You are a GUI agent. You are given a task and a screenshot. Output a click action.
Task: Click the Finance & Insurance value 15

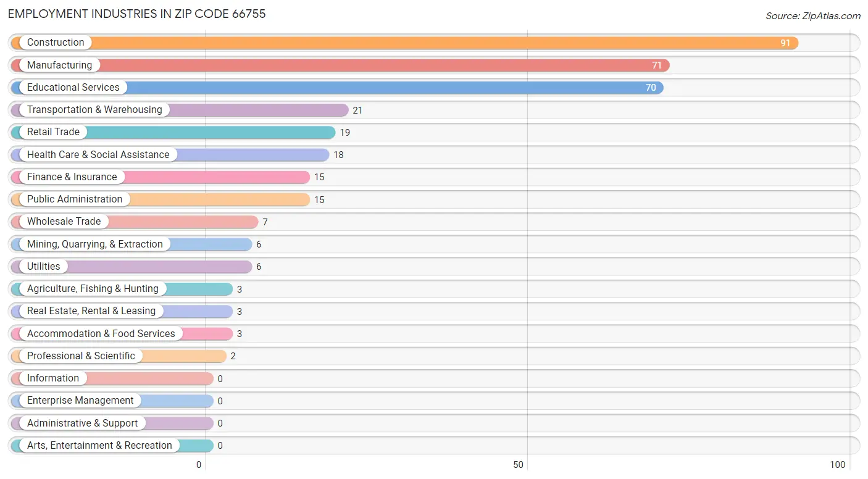point(319,177)
